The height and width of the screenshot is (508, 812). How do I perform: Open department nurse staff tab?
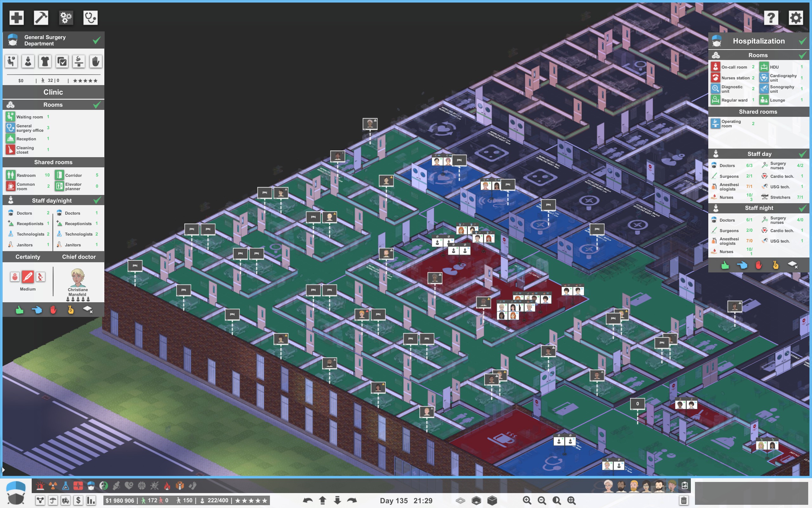click(x=28, y=62)
